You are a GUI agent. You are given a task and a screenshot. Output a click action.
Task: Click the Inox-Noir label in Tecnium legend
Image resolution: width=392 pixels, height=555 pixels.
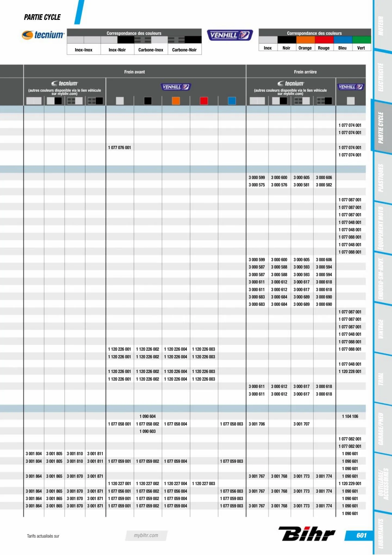117,50
